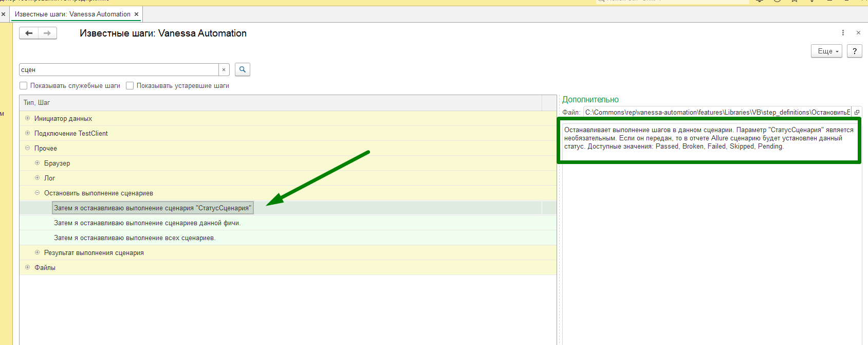Open help with the question mark button
The height and width of the screenshot is (345, 868).
click(855, 51)
